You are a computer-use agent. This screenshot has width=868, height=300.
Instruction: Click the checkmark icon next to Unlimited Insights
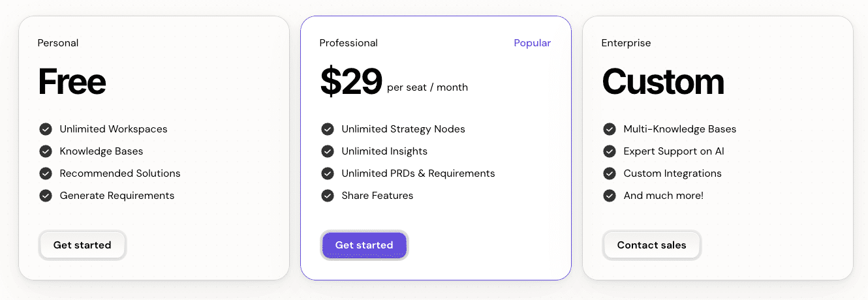coord(328,151)
